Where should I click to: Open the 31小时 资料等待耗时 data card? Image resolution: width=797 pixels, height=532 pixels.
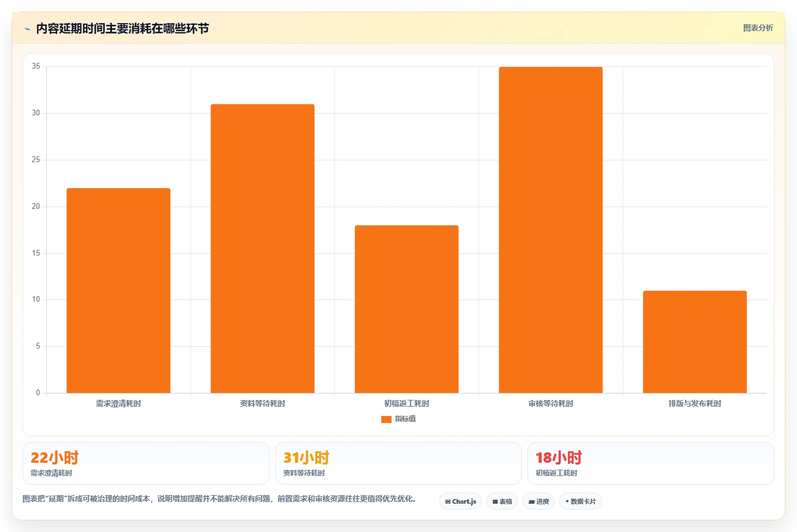point(398,463)
